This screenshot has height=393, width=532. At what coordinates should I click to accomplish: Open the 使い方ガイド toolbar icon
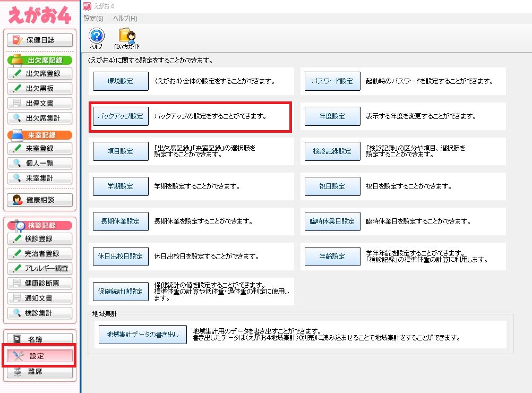(127, 39)
